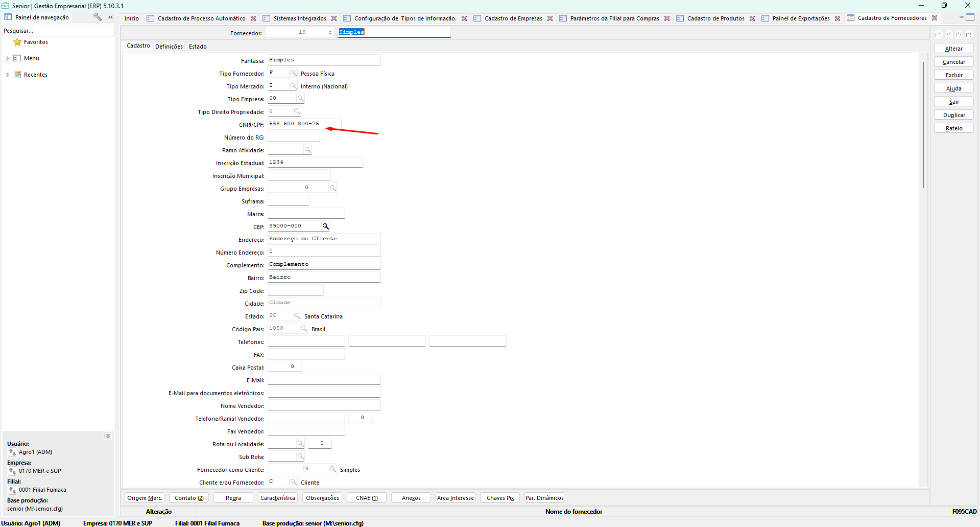
Task: Click the Favoritos star icon
Action: pos(17,42)
